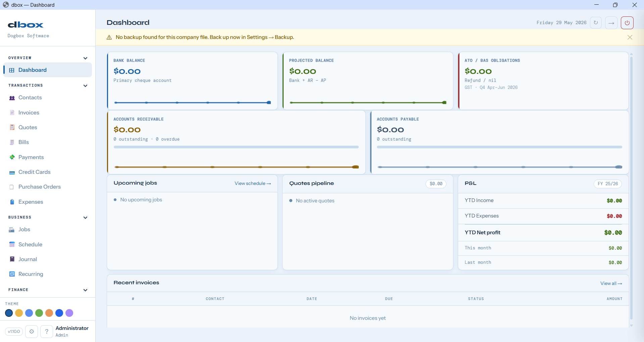Click the Accounts Payable card
Screen dimensions: 644x342
499,142
